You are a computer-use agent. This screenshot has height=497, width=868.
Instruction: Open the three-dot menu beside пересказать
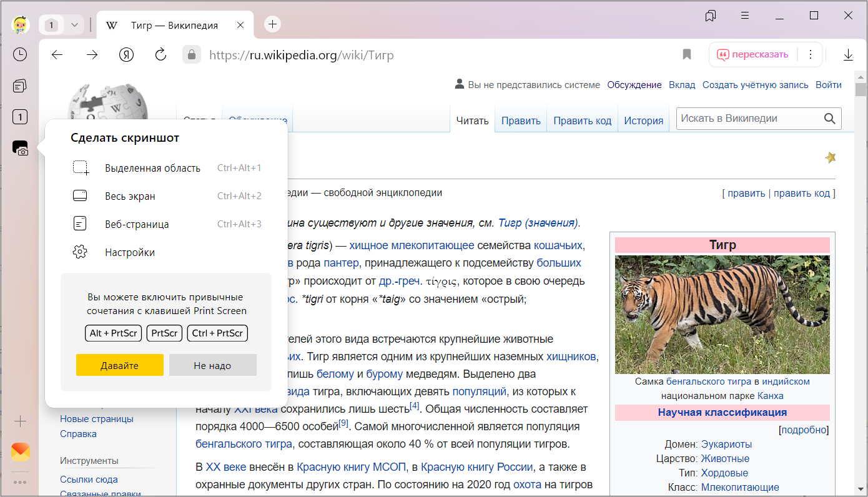click(810, 54)
